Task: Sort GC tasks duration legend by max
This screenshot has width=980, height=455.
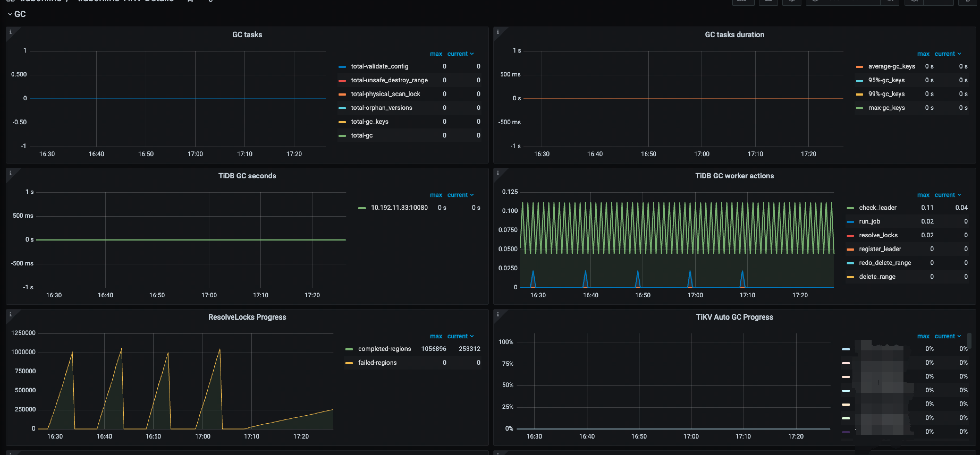Action: pyautogui.click(x=923, y=54)
